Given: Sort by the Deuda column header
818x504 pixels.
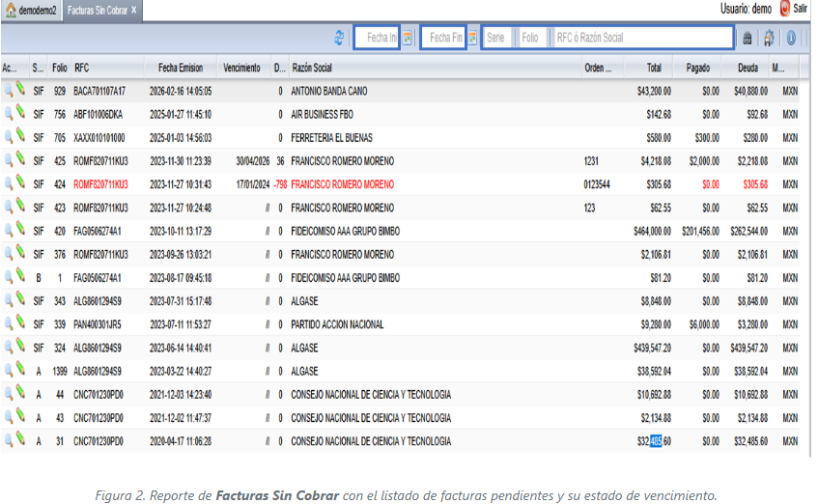Looking at the screenshot, I should point(747,69).
